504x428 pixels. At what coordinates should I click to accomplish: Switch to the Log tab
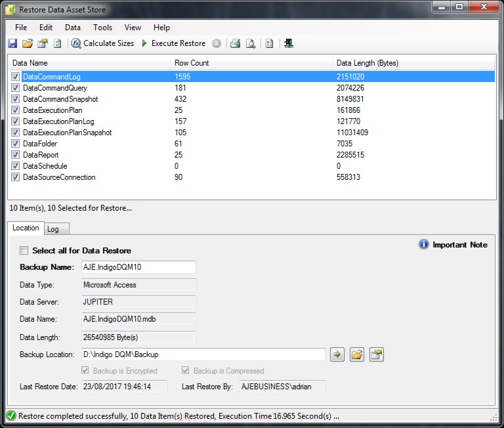coord(52,229)
